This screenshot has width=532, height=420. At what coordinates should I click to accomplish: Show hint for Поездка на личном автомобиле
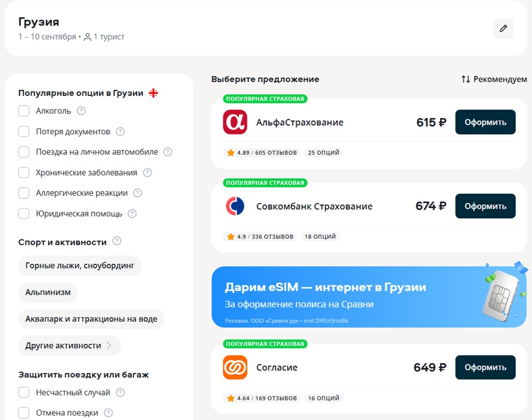tap(168, 152)
